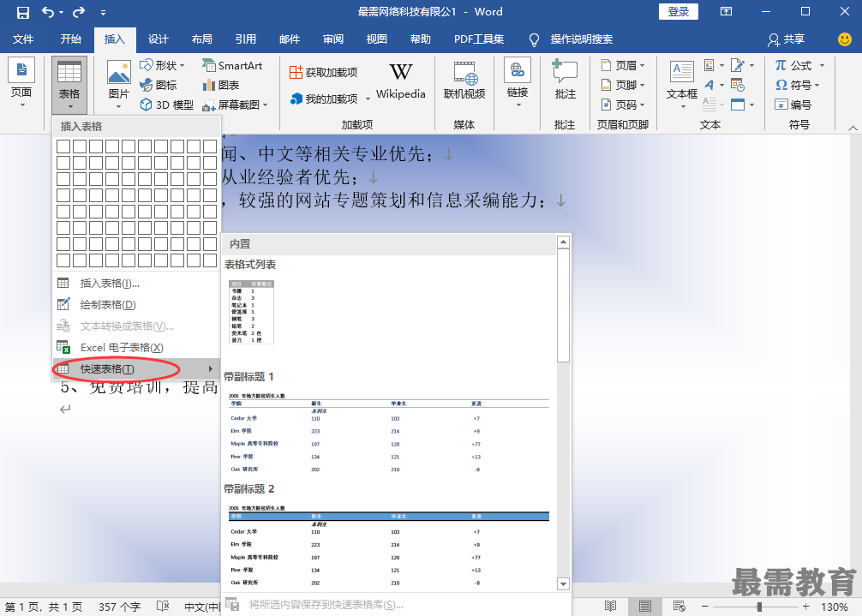The height and width of the screenshot is (616, 862).
Task: Switch to Read Mode view icon
Action: tap(610, 606)
